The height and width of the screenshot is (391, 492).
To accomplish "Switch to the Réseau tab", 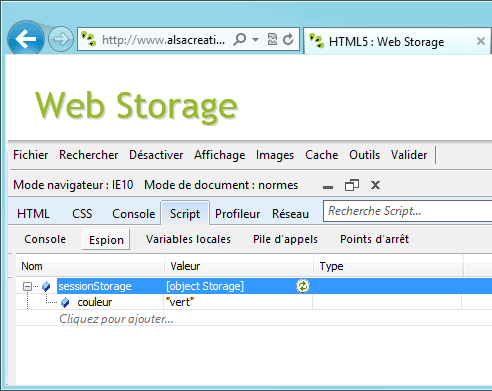I will (290, 214).
